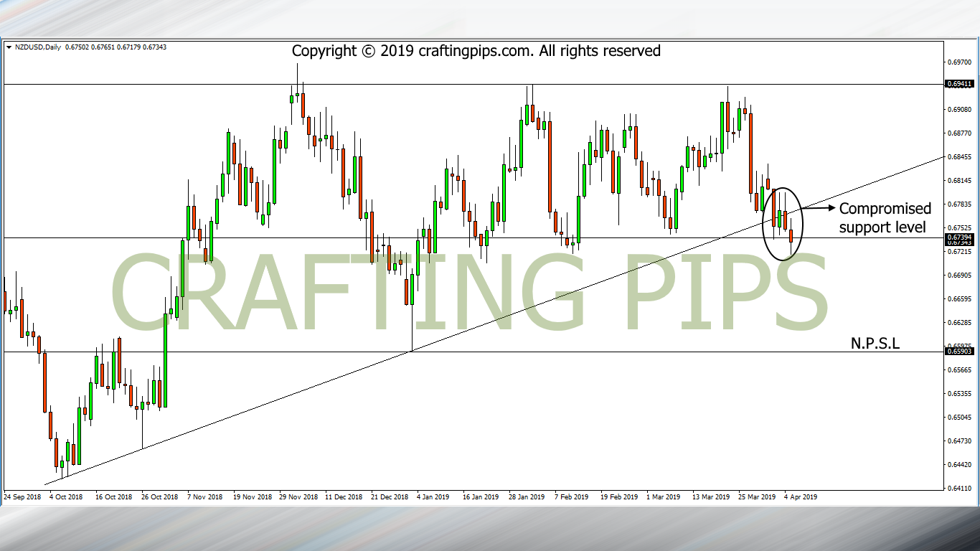980x551 pixels.
Task: Click the 21 Dec 2018 date label
Action: click(x=390, y=496)
